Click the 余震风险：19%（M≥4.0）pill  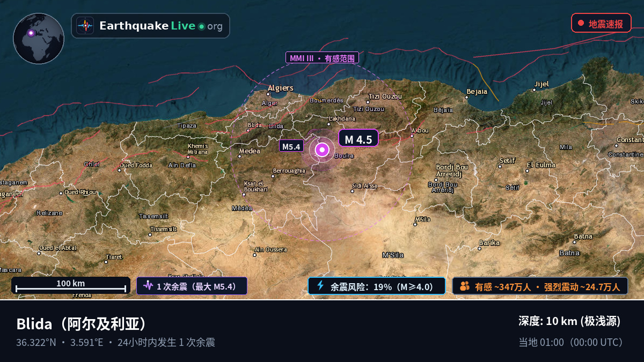pos(377,286)
